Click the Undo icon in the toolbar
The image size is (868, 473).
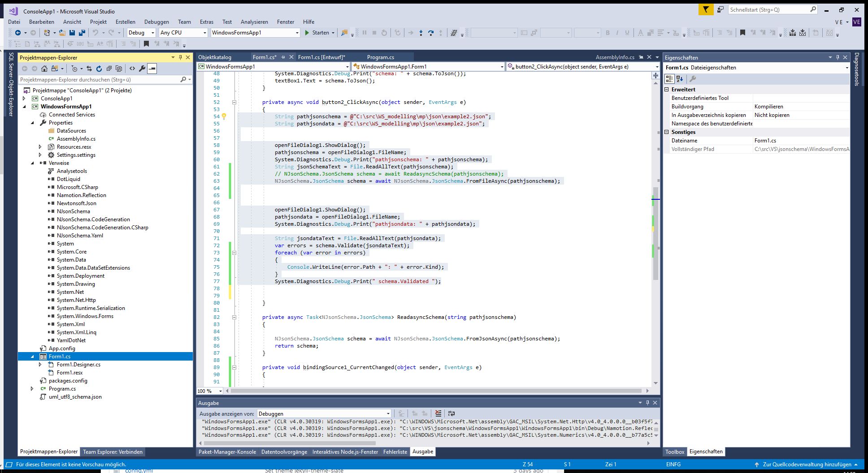[95, 32]
